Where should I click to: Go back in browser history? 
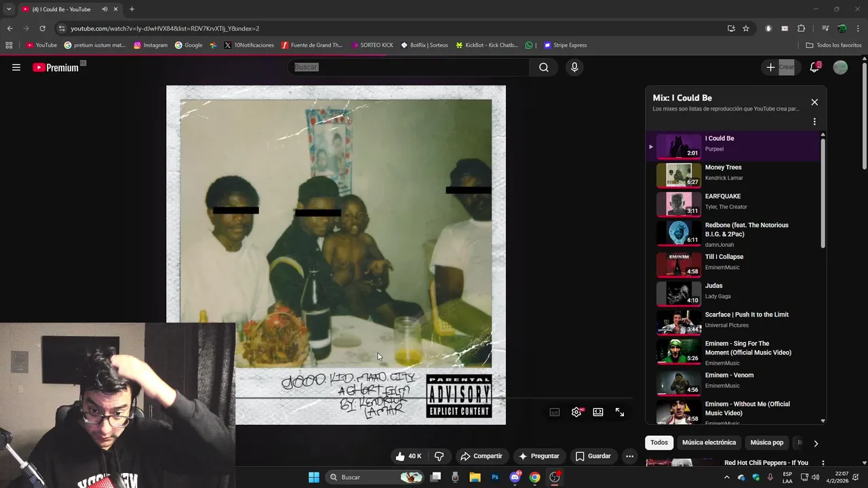point(9,28)
